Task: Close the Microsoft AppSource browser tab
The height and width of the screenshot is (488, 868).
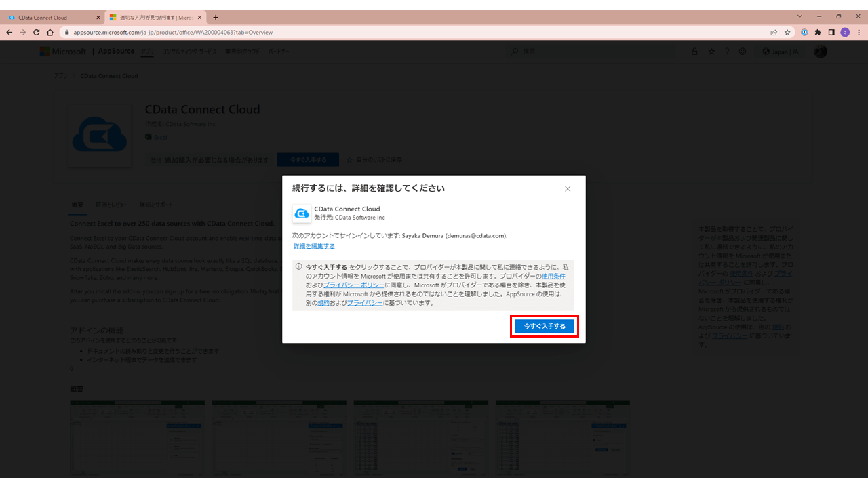Action: pyautogui.click(x=199, y=17)
